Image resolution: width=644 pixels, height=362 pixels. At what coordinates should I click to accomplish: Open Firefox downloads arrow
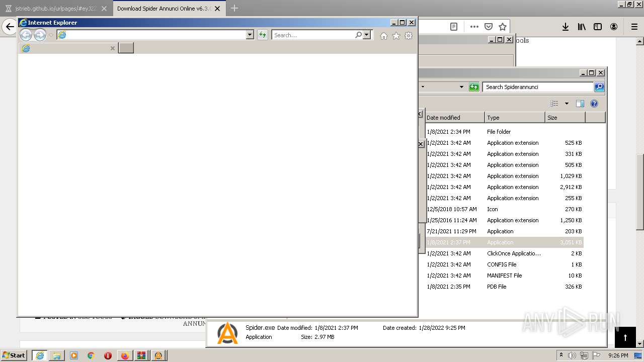point(566,27)
